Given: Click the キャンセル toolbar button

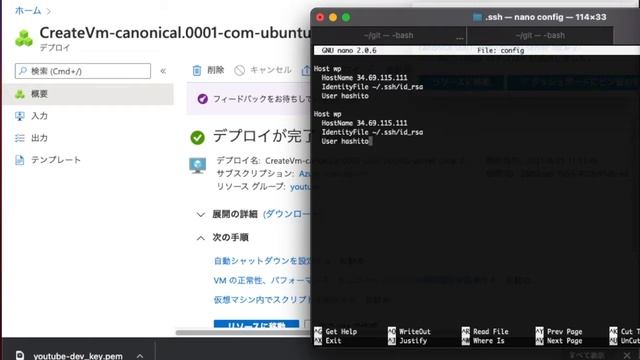Looking at the screenshot, I should [263, 70].
